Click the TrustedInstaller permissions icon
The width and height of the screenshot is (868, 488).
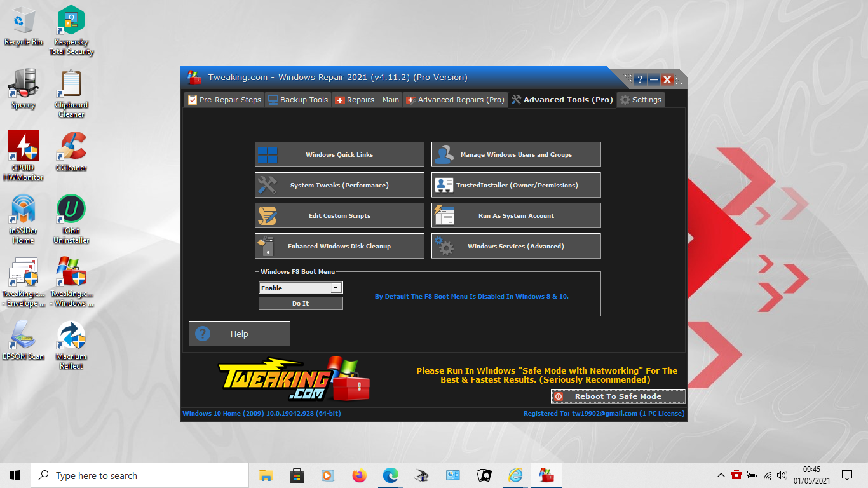pyautogui.click(x=444, y=185)
